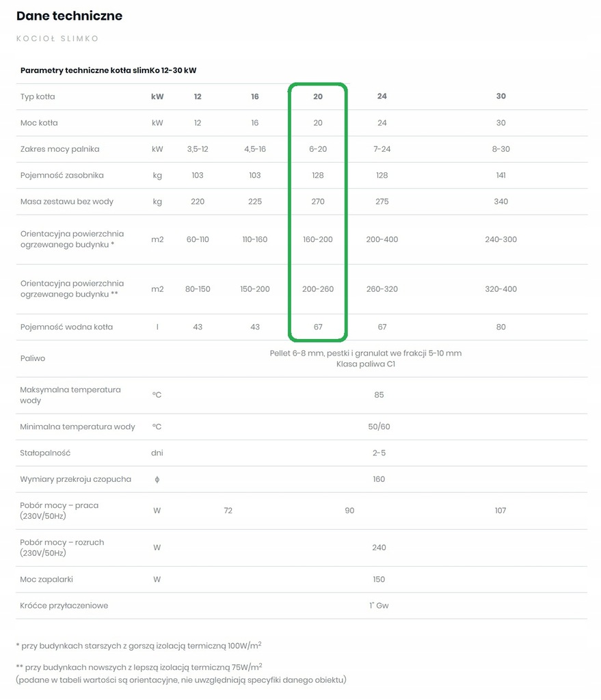601x700 pixels.
Task: Click the 'Moc zapalarki' row label
Action: pos(46,580)
